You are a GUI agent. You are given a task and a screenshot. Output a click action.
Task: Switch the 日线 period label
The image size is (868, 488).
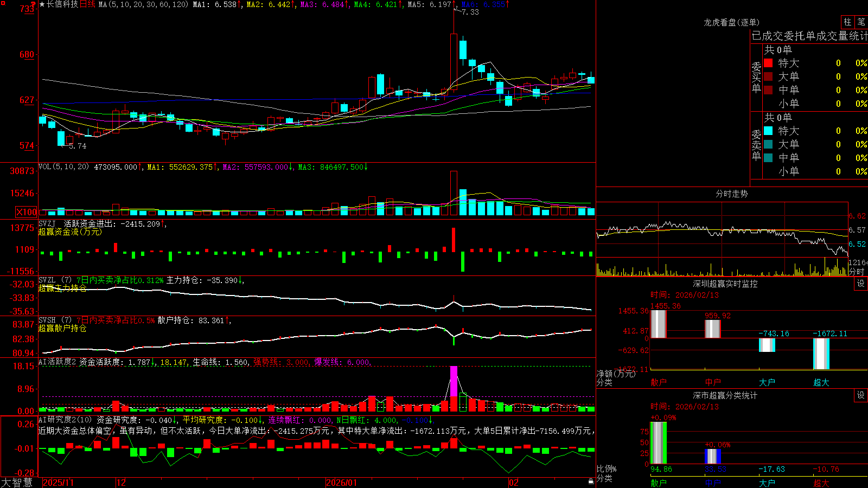(x=87, y=4)
